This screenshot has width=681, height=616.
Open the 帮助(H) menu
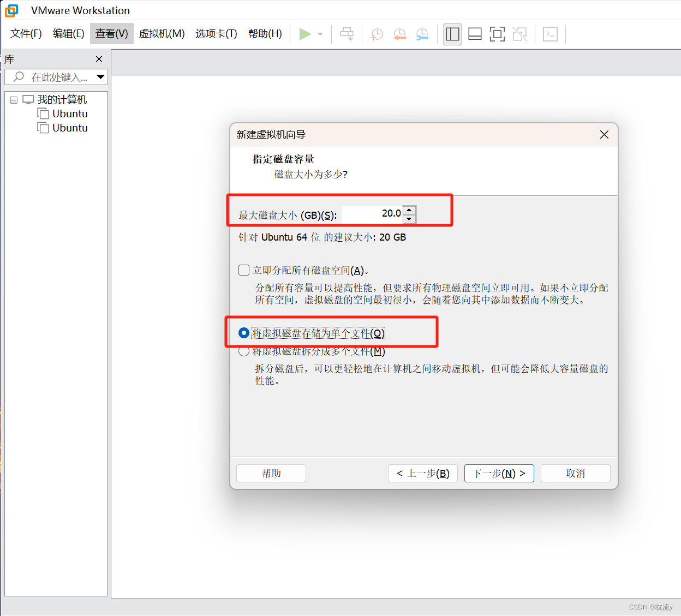point(265,34)
